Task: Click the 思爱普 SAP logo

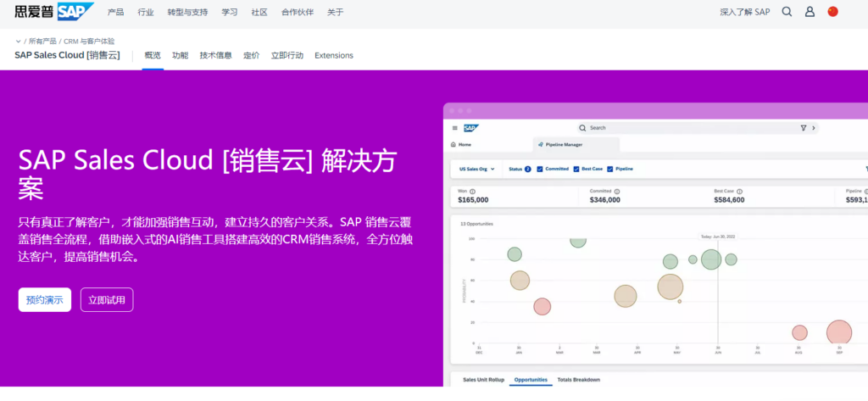Action: [53, 12]
